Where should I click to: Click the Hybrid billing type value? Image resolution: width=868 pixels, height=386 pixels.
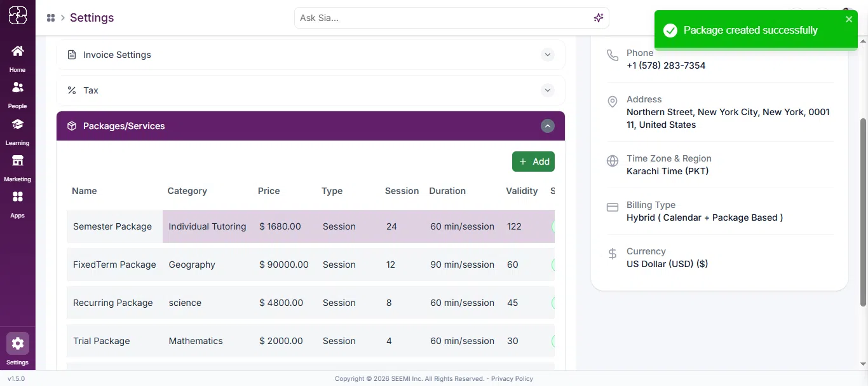pyautogui.click(x=705, y=217)
